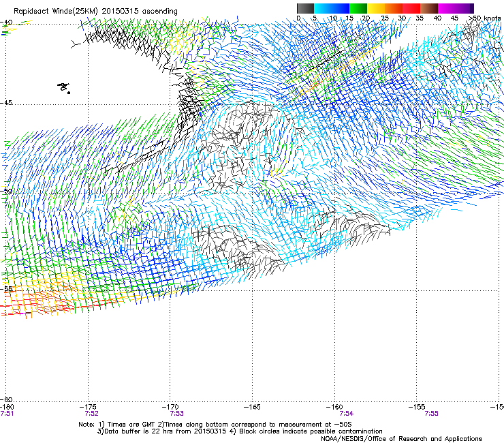Click the yellow 20-25 knots color segment
The width and height of the screenshot is (504, 443).
click(376, 8)
